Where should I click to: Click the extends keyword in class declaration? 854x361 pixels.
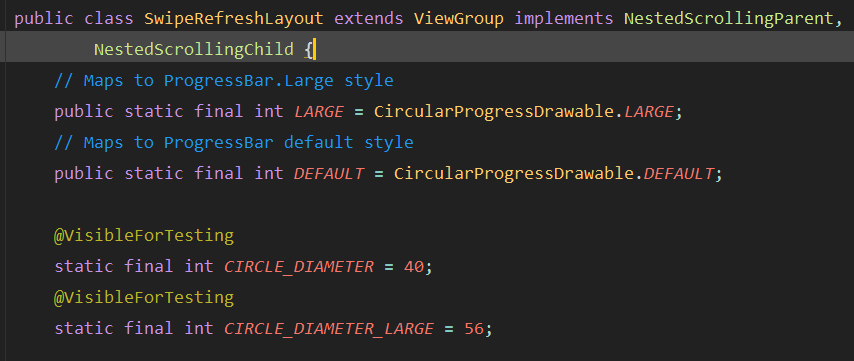point(369,19)
